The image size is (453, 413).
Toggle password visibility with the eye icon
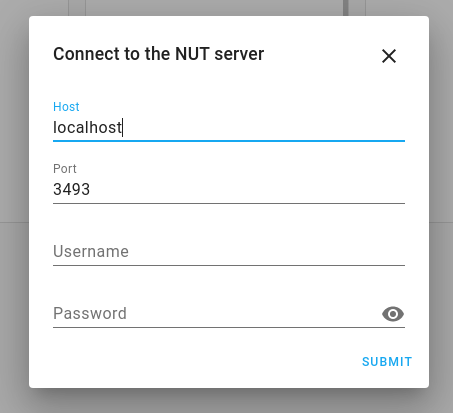point(393,314)
